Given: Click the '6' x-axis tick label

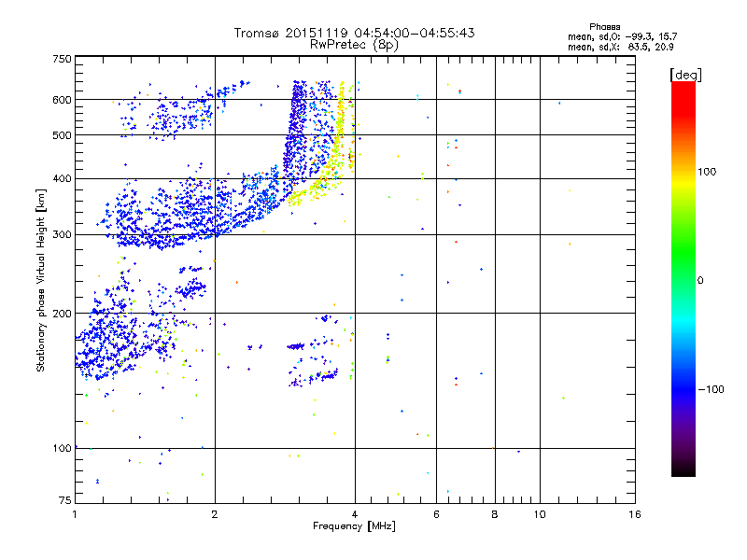Looking at the screenshot, I should pos(436,514).
